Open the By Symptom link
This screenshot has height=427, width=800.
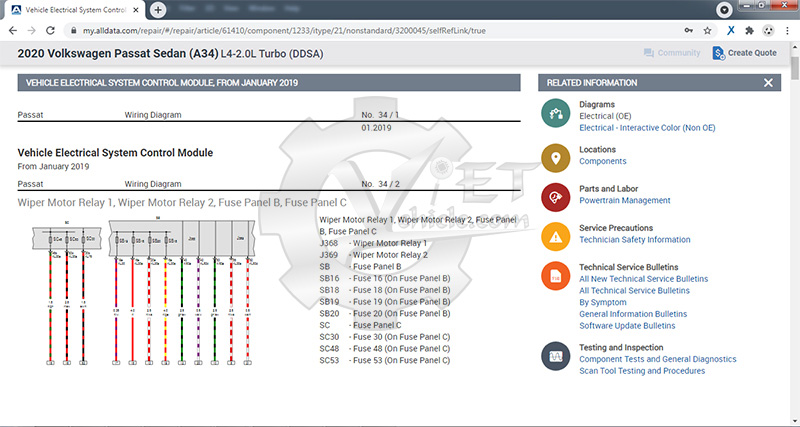point(603,303)
